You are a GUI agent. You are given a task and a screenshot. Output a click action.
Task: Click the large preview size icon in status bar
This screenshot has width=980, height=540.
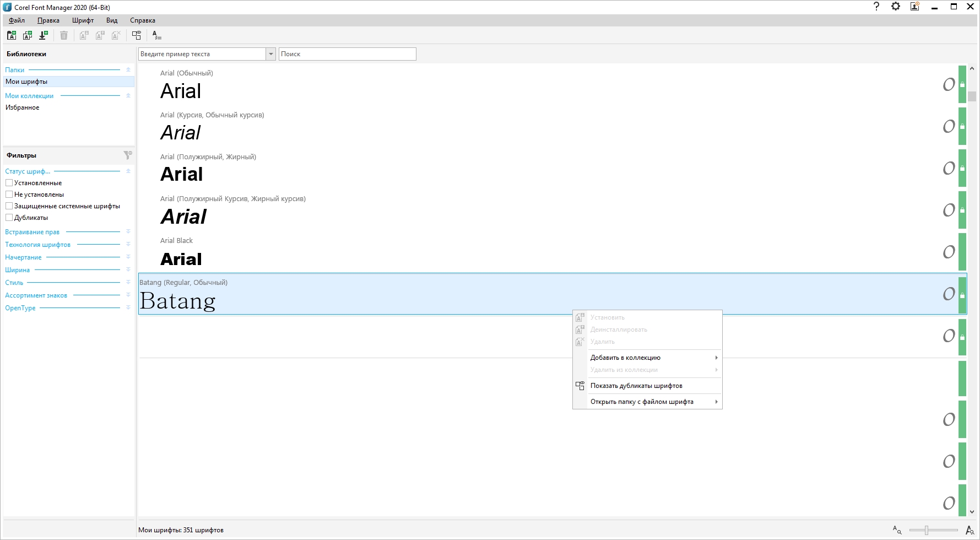tap(970, 530)
